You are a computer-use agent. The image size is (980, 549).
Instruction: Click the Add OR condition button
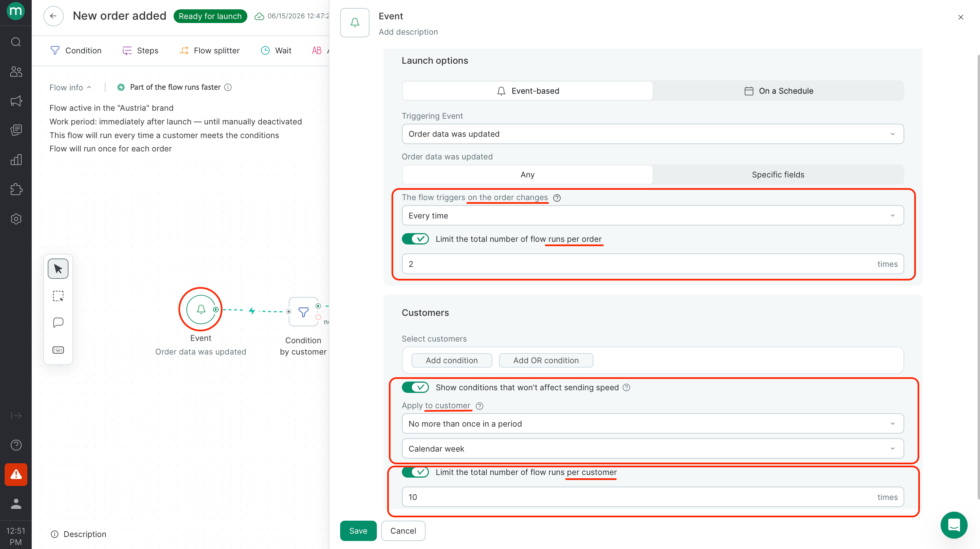pyautogui.click(x=546, y=361)
